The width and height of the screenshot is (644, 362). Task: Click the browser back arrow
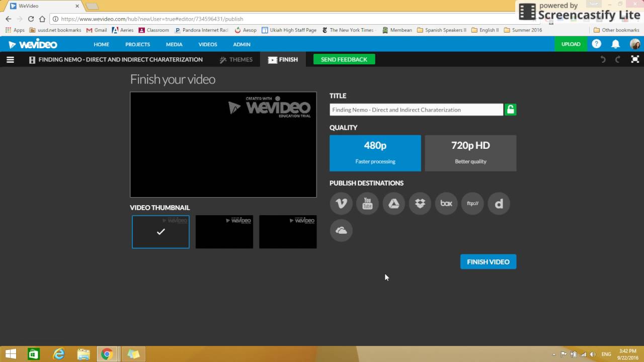tap(8, 19)
